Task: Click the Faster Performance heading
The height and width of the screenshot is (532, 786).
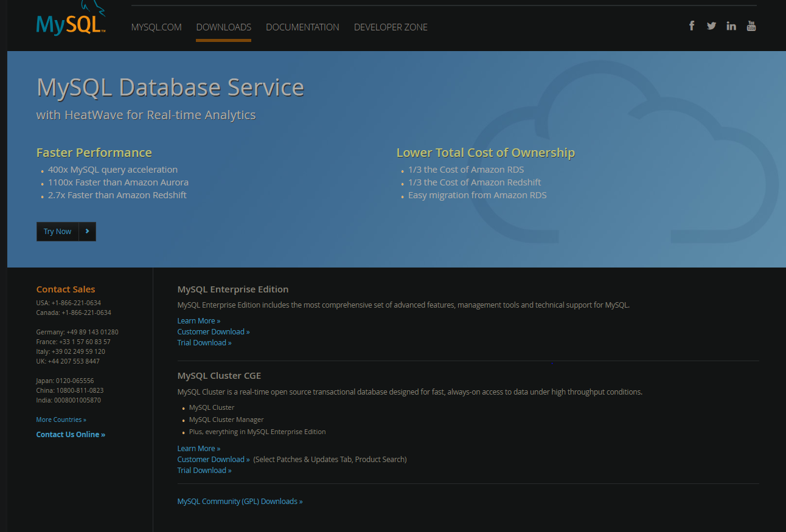Action: pos(94,153)
